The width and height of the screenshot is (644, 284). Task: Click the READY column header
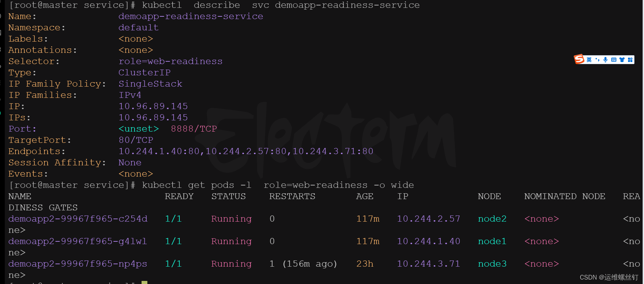point(179,196)
